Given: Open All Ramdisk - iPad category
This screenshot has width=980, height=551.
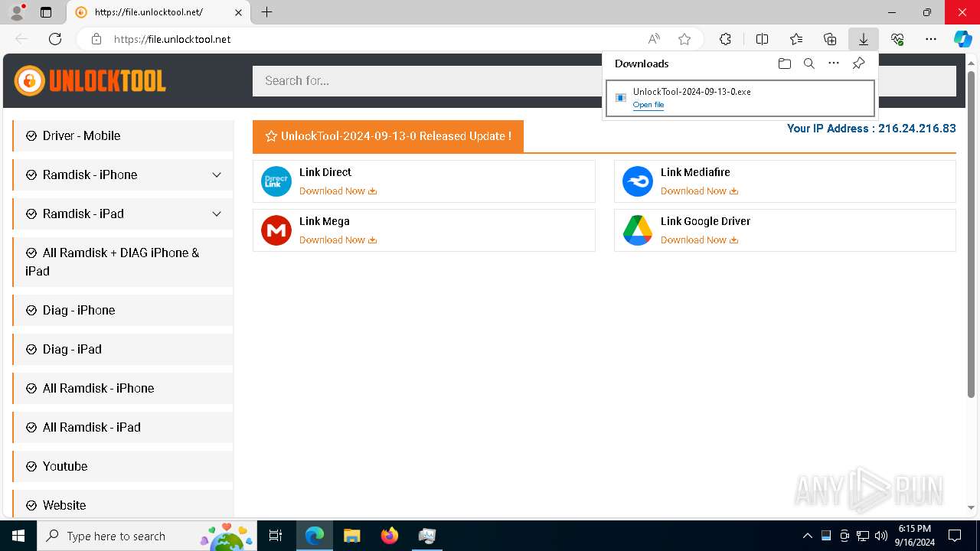Looking at the screenshot, I should [123, 427].
